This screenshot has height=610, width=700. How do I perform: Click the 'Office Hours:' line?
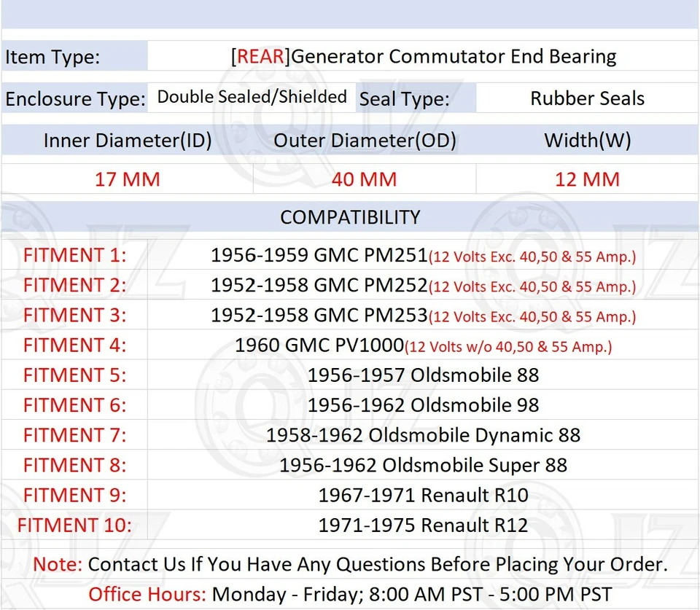pos(351,595)
